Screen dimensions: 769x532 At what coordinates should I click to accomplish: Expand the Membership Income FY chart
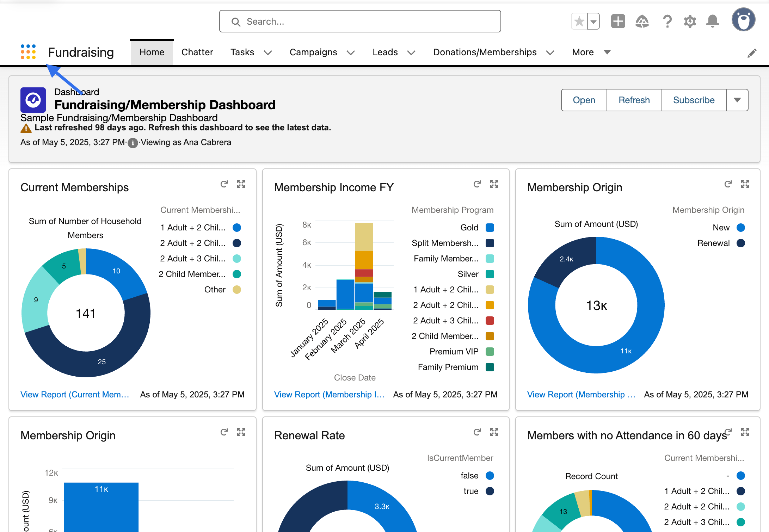[494, 184]
